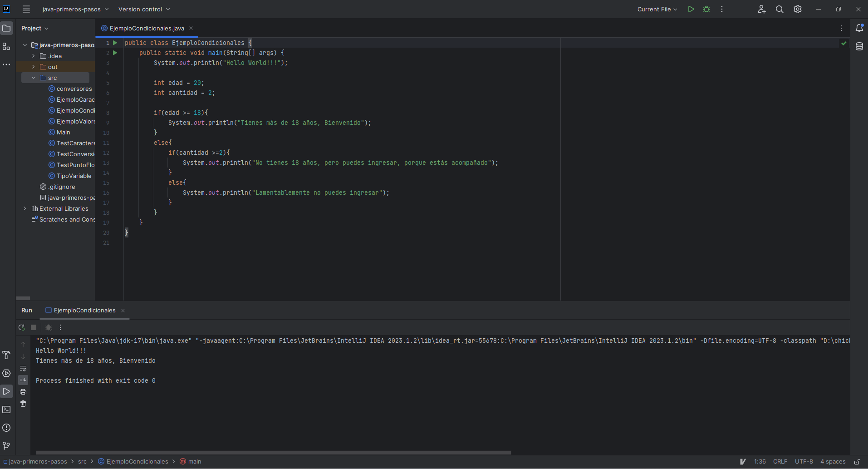Open the Project tool window icon

[6, 28]
